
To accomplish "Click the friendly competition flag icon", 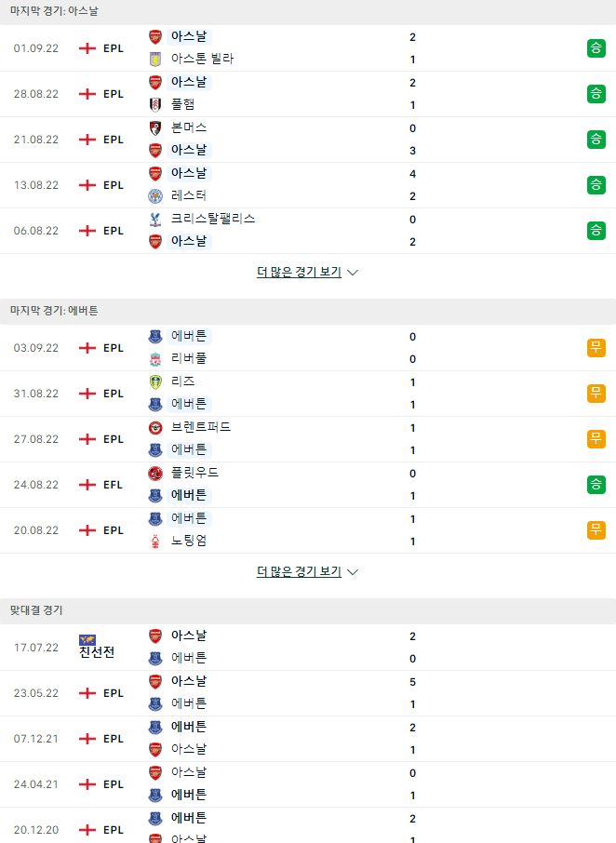I will 87,640.
